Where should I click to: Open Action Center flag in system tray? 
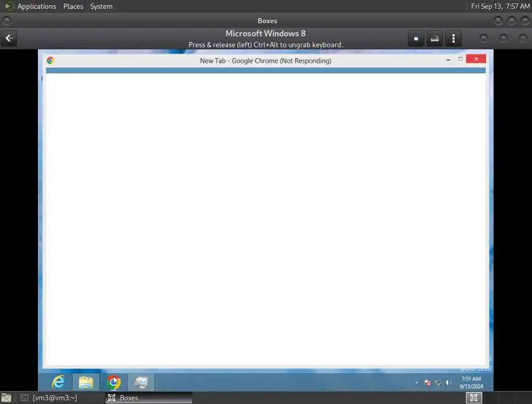427,383
